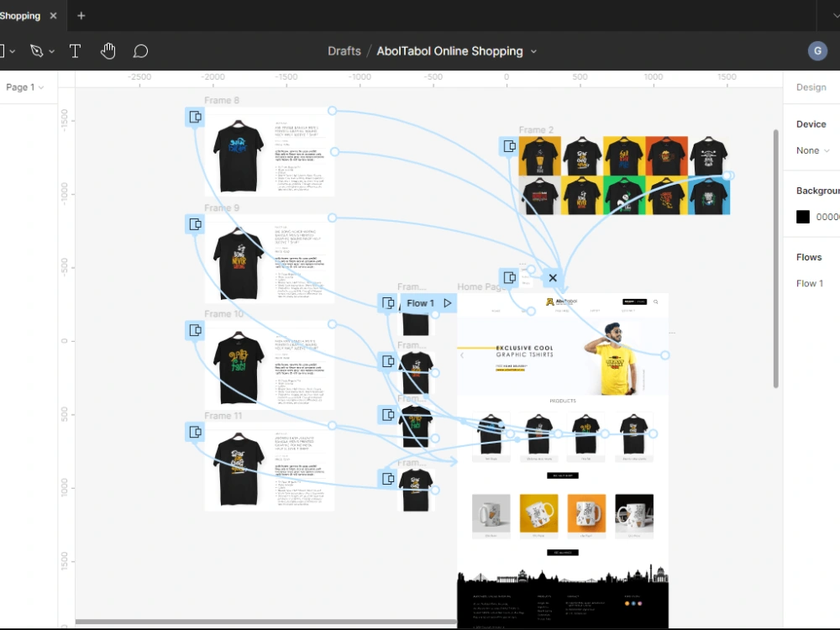This screenshot has height=630, width=840.
Task: Select the Background section heading
Action: click(x=817, y=191)
